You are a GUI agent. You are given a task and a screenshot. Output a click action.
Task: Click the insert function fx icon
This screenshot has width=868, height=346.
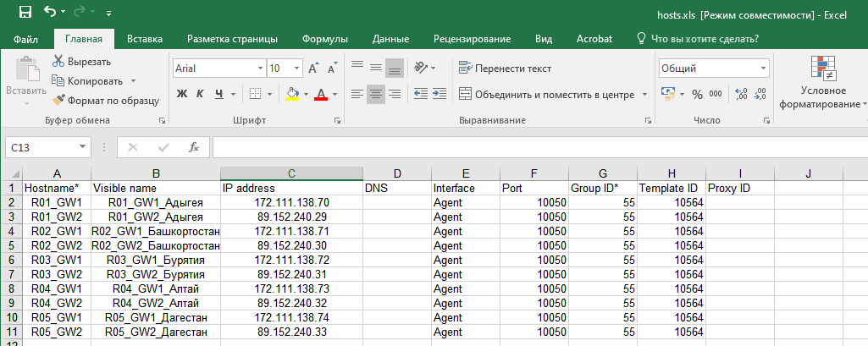(194, 147)
